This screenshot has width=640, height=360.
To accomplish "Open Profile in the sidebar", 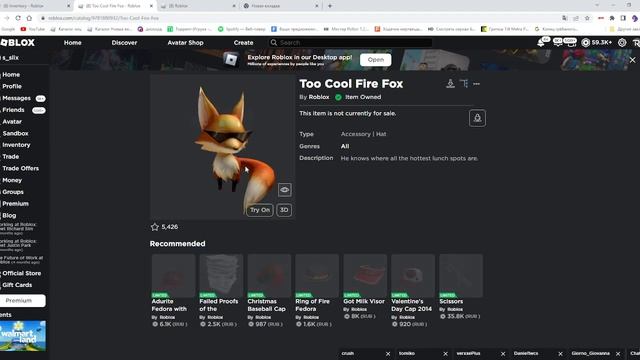I will click(x=12, y=86).
